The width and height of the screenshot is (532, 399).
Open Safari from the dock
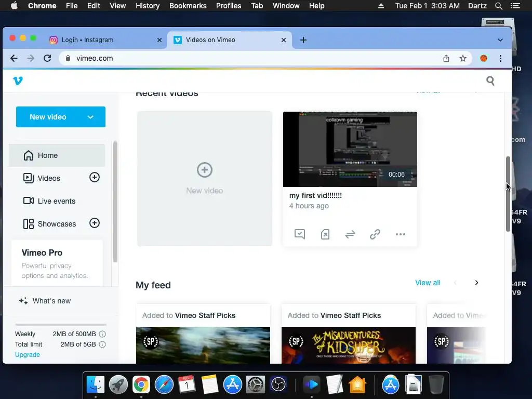[164, 384]
